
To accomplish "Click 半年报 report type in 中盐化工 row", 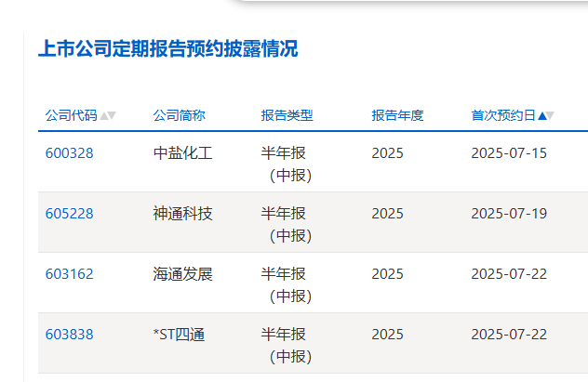I will (287, 164).
